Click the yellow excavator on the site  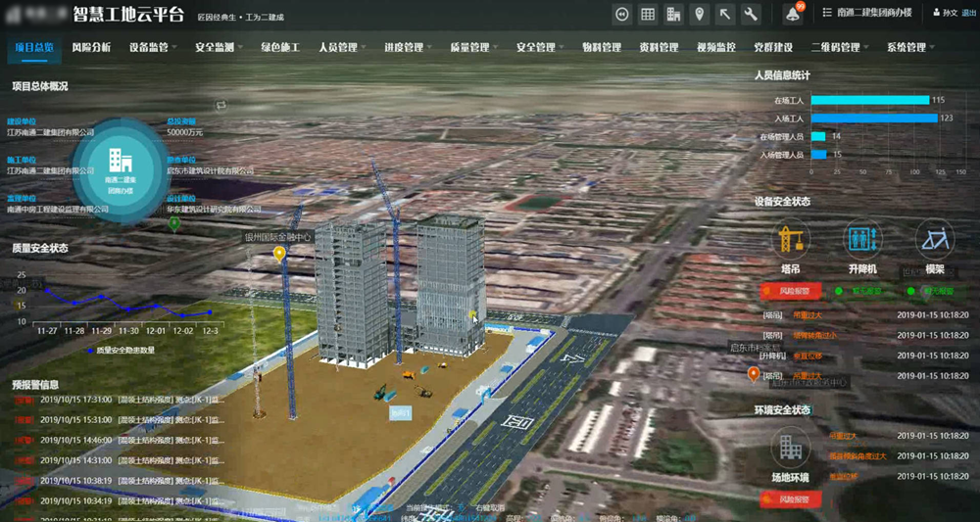(x=409, y=375)
